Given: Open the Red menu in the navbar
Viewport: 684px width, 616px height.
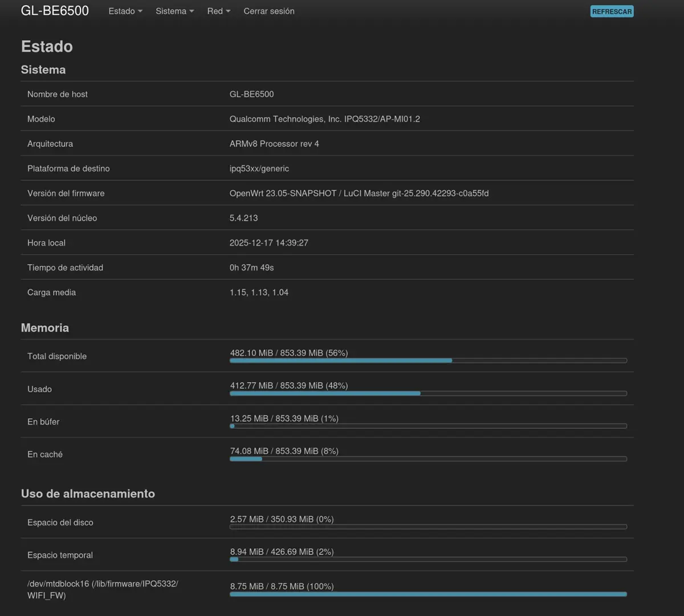Looking at the screenshot, I should [218, 11].
